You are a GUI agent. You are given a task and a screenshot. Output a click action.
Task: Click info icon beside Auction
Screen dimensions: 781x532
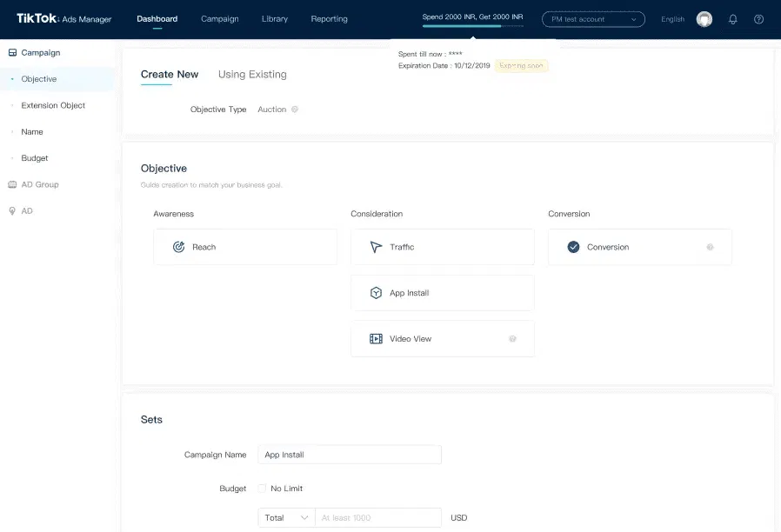[295, 110]
